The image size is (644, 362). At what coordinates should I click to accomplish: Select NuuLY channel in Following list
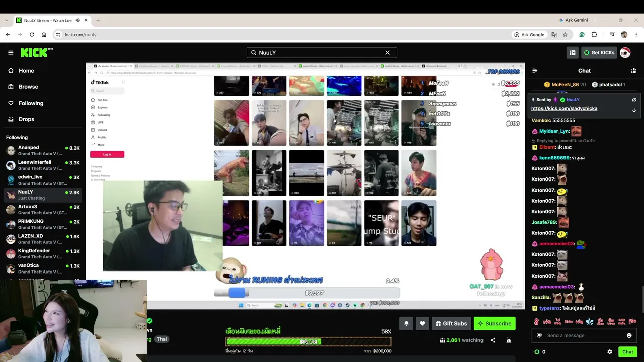tap(43, 195)
